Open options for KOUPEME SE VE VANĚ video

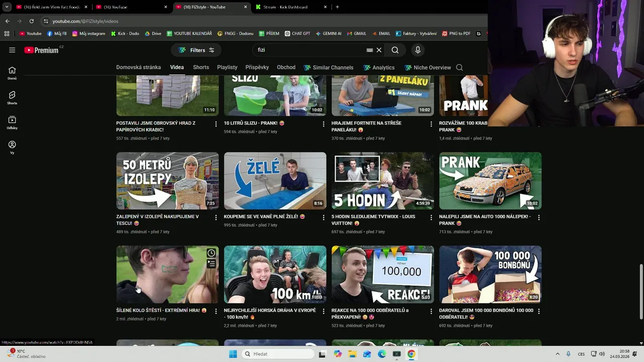pos(324,217)
